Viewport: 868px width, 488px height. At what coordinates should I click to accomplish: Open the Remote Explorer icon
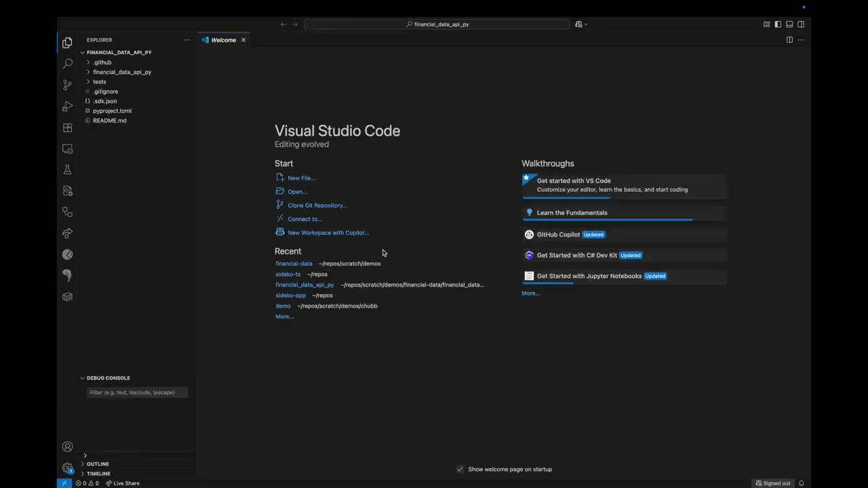point(67,148)
